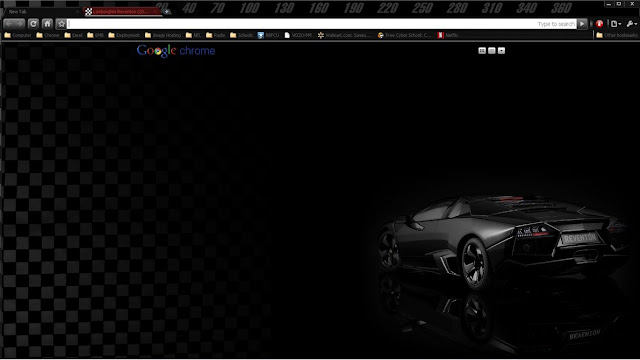Screen dimensions: 640x360
Task: Go back with the back arrow button
Action: pos(9,24)
